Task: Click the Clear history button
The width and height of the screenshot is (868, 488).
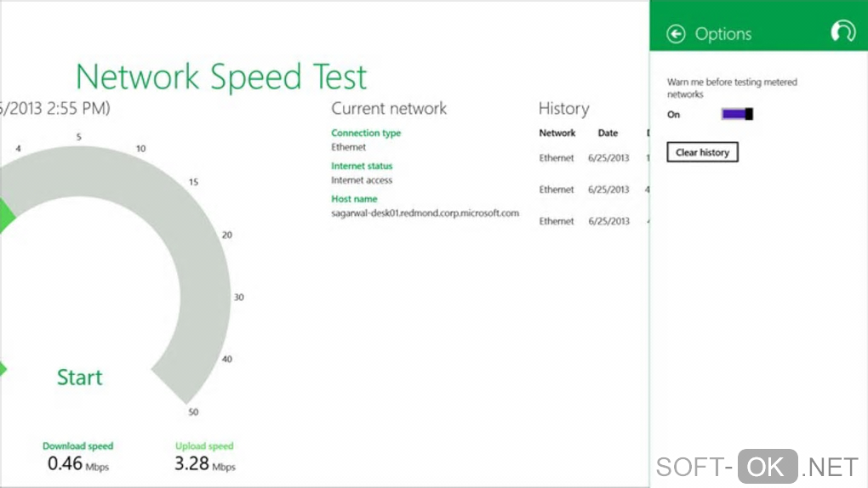Action: (702, 152)
